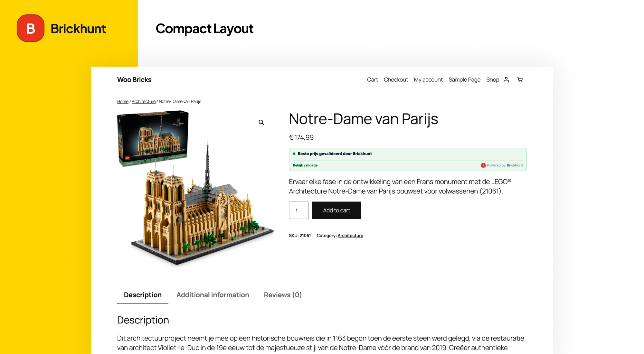Click the Home breadcrumb link
This screenshot has height=354, width=644.
(x=123, y=101)
